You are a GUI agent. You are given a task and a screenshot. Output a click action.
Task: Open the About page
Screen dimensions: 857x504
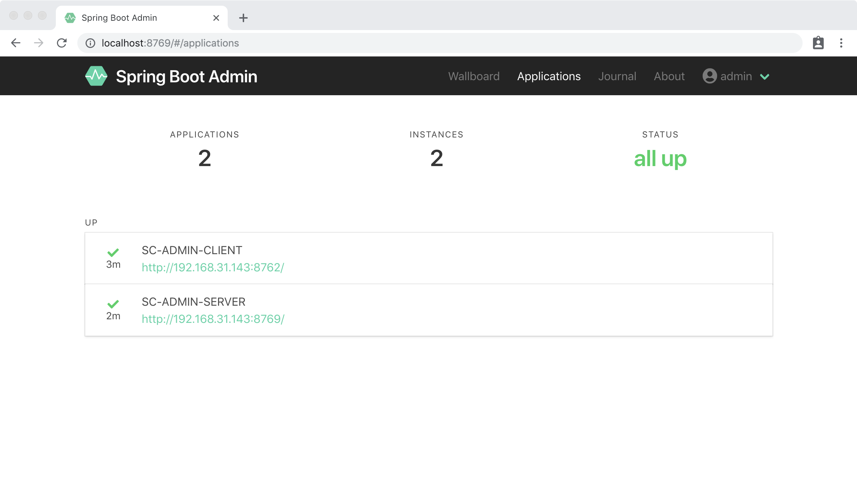pyautogui.click(x=669, y=76)
